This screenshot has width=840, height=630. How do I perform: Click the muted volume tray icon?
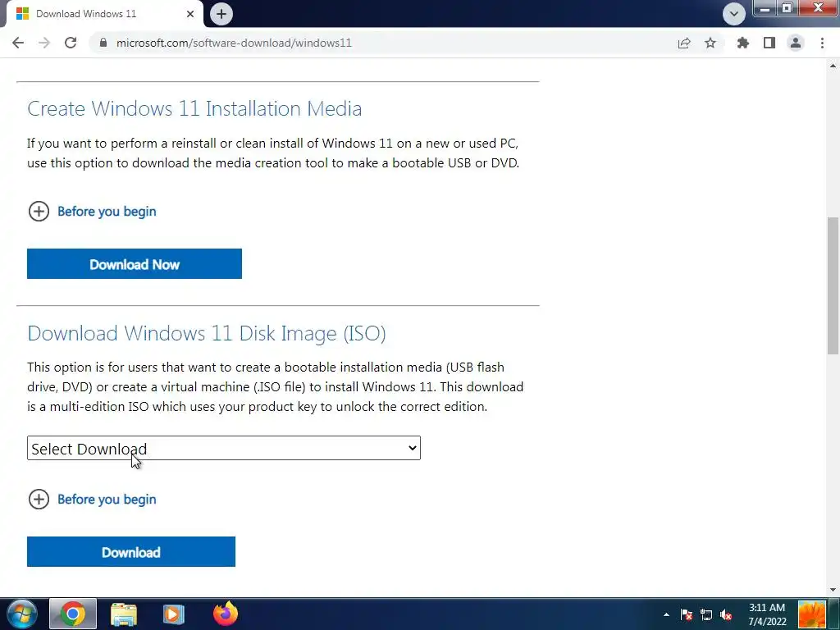tap(726, 614)
